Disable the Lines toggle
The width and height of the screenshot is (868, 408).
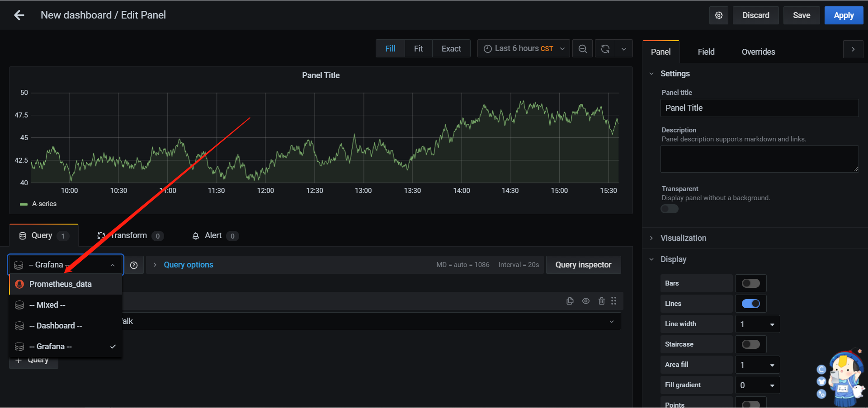[751, 304]
